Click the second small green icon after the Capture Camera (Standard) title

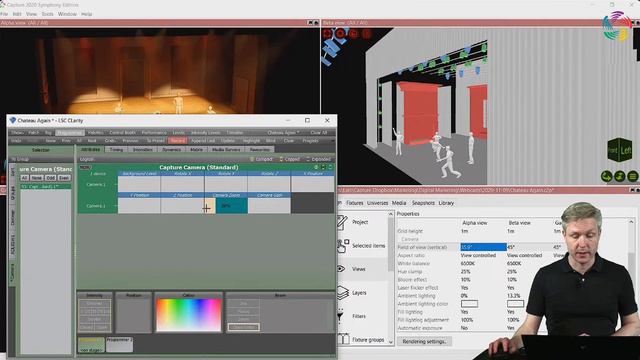tap(323, 167)
